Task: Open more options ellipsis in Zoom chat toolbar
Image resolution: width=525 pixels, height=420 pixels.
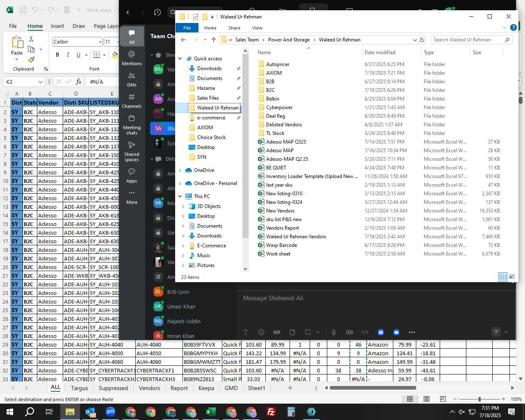Action: tap(412, 332)
